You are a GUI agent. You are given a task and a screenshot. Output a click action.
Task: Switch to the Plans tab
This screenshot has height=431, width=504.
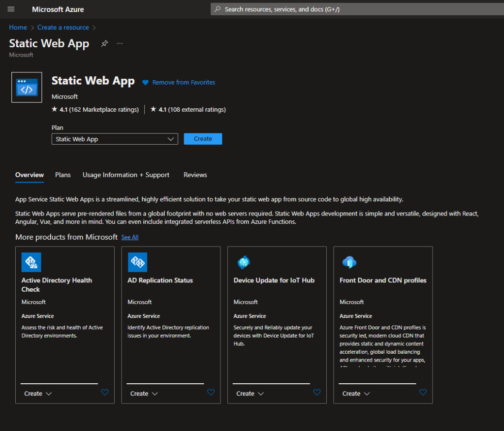[x=63, y=175]
